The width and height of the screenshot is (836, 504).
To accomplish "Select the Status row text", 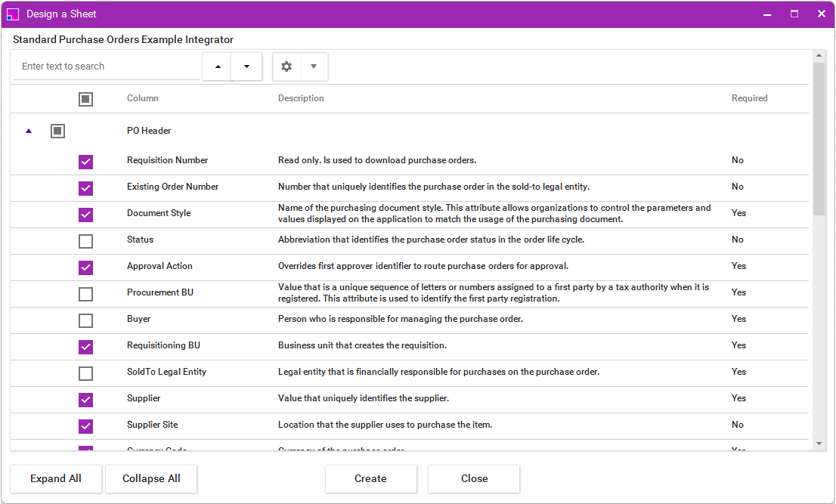I will (141, 240).
